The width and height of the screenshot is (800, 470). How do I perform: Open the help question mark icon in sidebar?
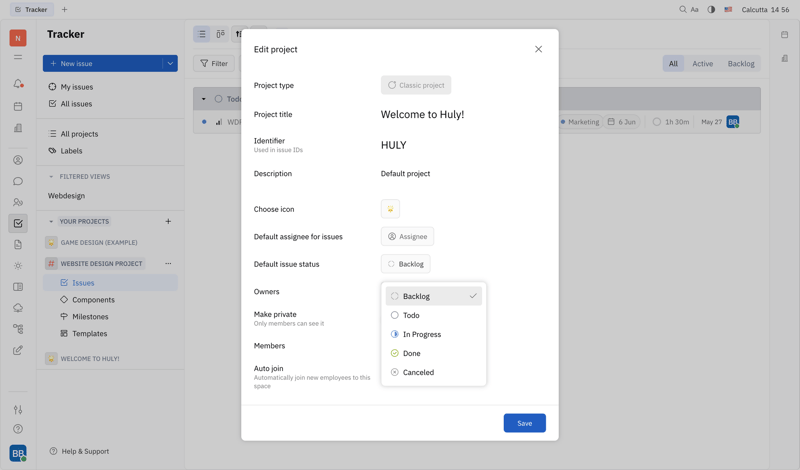(x=18, y=429)
